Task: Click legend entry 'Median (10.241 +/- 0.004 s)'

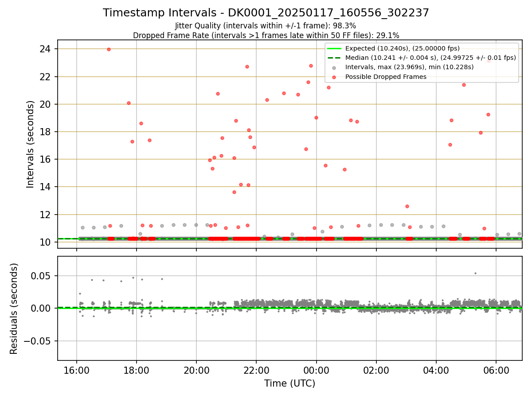Action: tap(430, 58)
